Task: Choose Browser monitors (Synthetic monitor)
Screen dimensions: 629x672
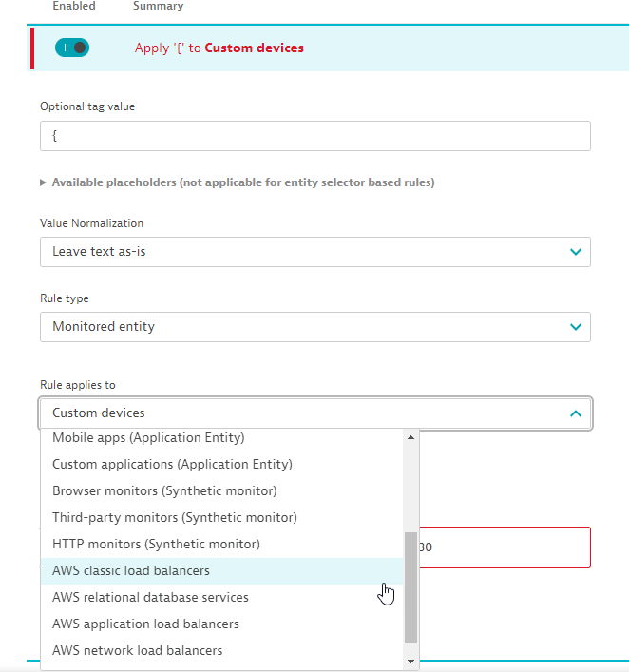Action: click(x=164, y=491)
